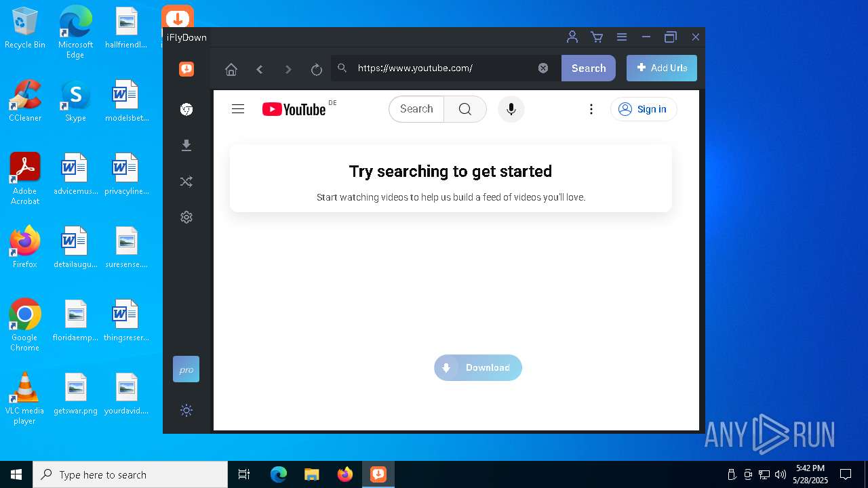Click the taskbar search box
868x488 pixels.
[130, 474]
